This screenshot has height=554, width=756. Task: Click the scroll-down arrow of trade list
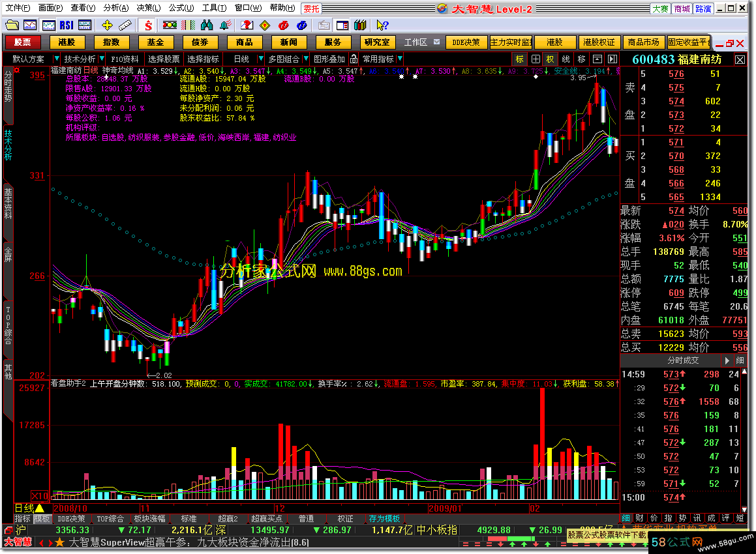(x=744, y=509)
